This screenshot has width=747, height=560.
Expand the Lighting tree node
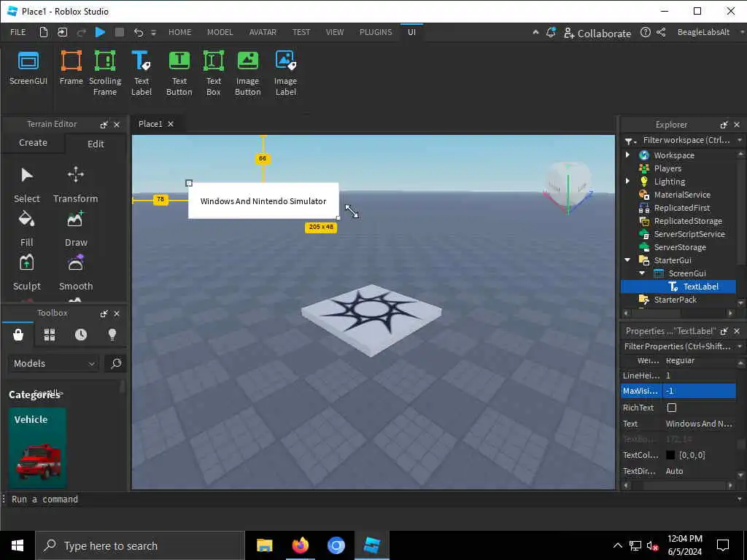(x=627, y=181)
